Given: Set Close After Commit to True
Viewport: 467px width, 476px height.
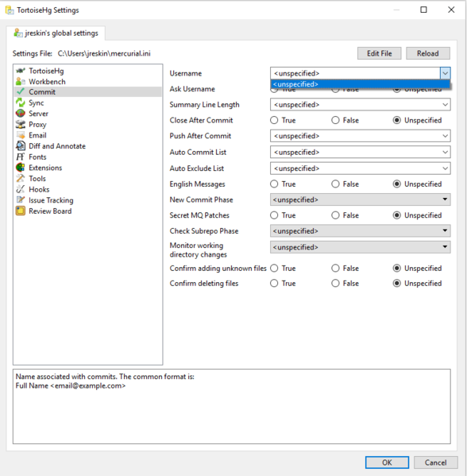Looking at the screenshot, I should 274,120.
